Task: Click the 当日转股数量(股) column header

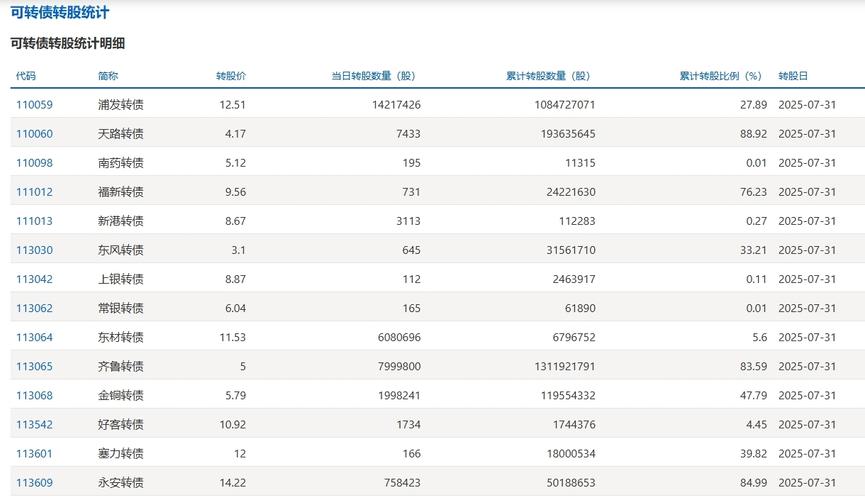Action: coord(373,76)
